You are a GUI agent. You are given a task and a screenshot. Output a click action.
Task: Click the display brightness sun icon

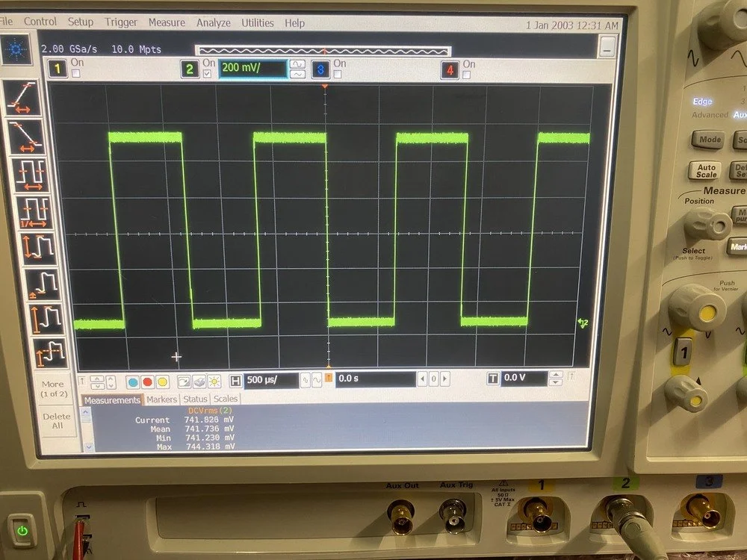click(214, 381)
